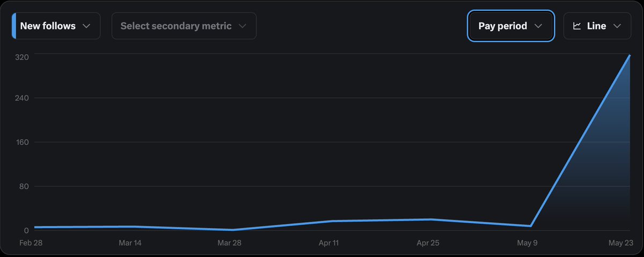644x257 pixels.
Task: Click the Mar 28 x-axis label
Action: click(x=229, y=243)
